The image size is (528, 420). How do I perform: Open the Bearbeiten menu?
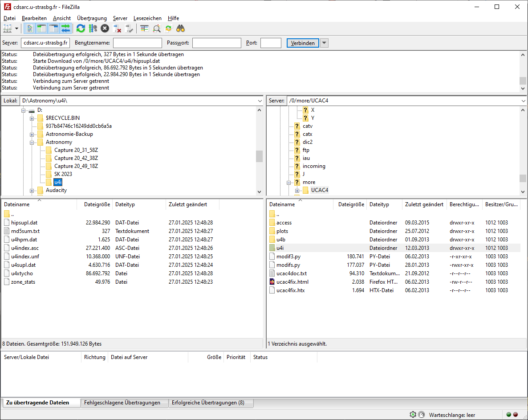[34, 18]
